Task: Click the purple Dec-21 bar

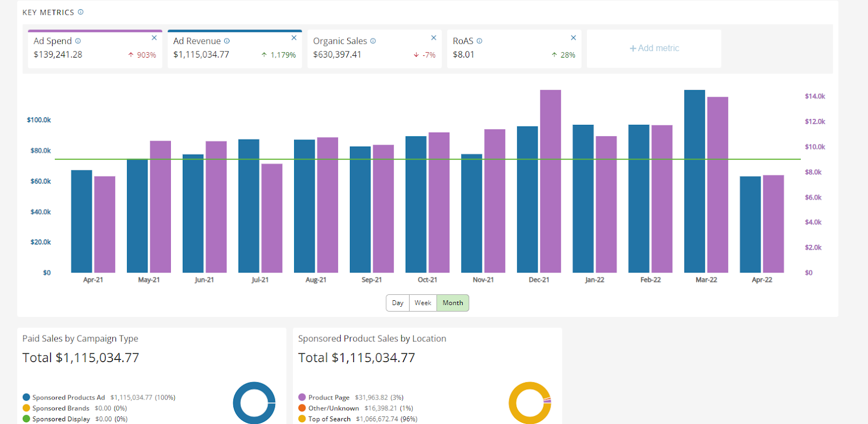Action: pos(551,181)
